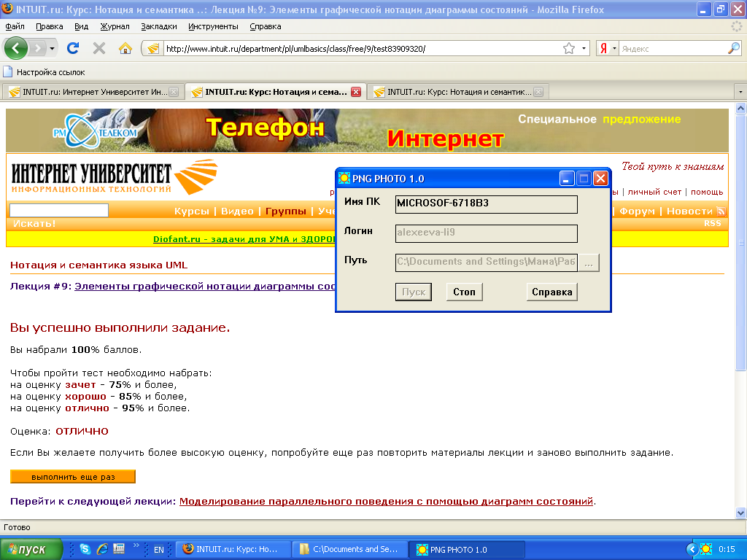Image resolution: width=747 pixels, height=560 pixels.
Task: Click the Стоп button in PNG PHOTO
Action: point(465,292)
